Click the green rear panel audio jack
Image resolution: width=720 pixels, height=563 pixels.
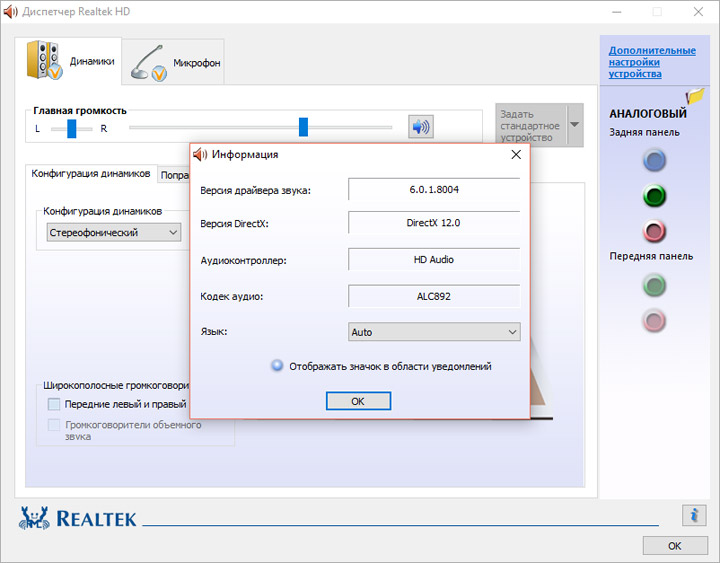coord(654,196)
